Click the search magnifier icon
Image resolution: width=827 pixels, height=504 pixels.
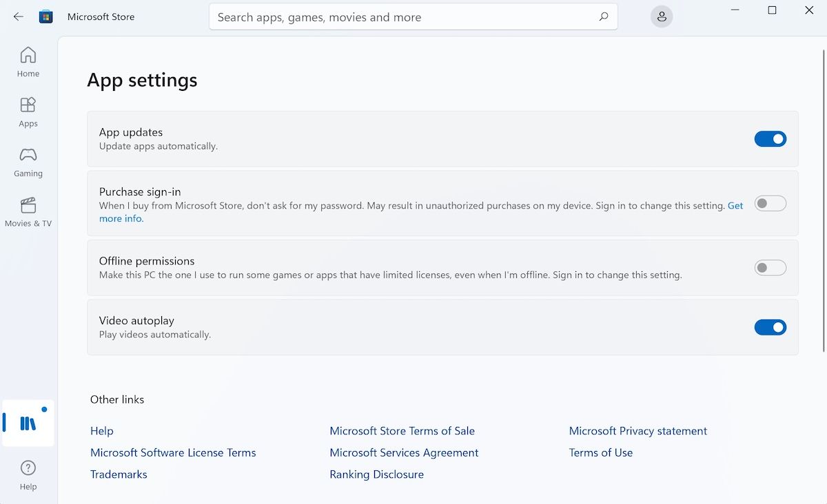pyautogui.click(x=603, y=16)
